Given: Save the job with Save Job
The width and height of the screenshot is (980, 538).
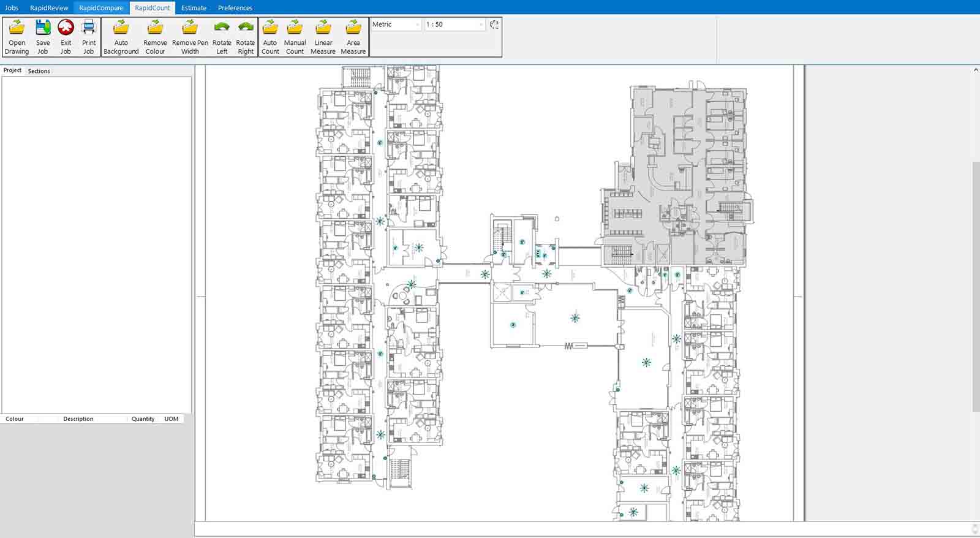Looking at the screenshot, I should click(43, 37).
